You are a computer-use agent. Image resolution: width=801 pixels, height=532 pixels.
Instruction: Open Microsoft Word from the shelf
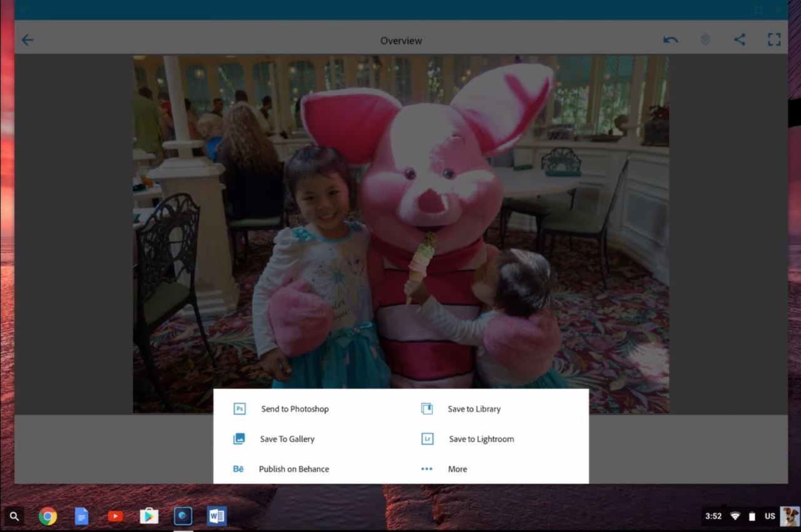217,516
